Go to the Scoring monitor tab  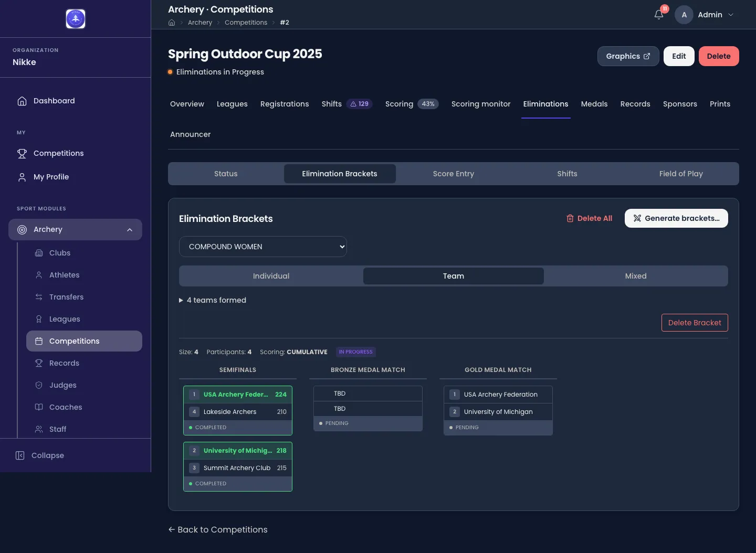click(481, 104)
